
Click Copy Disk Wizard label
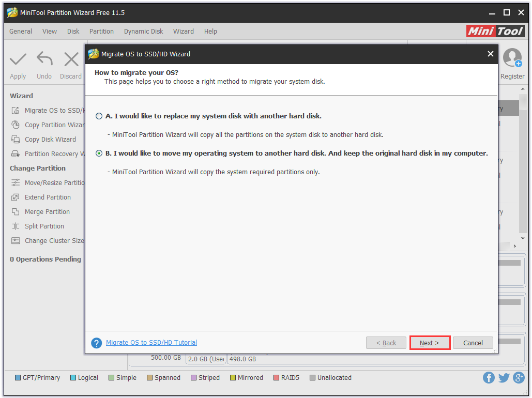50,139
